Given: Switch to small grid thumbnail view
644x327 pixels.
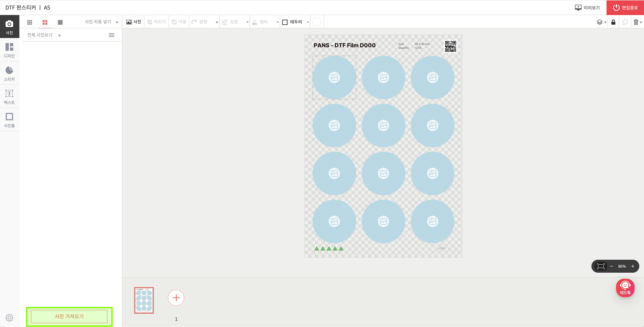Looking at the screenshot, I should (30, 22).
